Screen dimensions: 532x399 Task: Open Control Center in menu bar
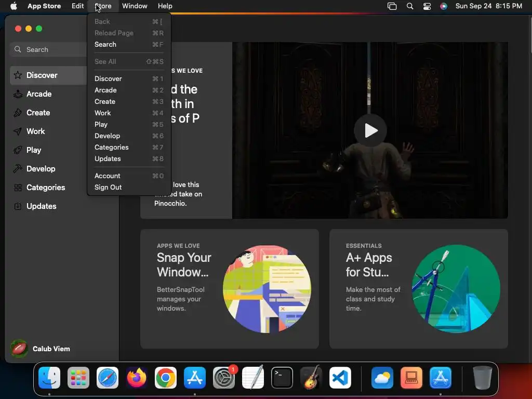[427, 6]
